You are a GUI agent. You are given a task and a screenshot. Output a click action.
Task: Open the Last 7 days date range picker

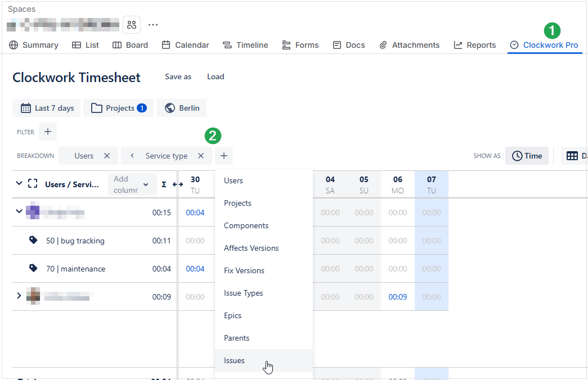click(x=47, y=108)
